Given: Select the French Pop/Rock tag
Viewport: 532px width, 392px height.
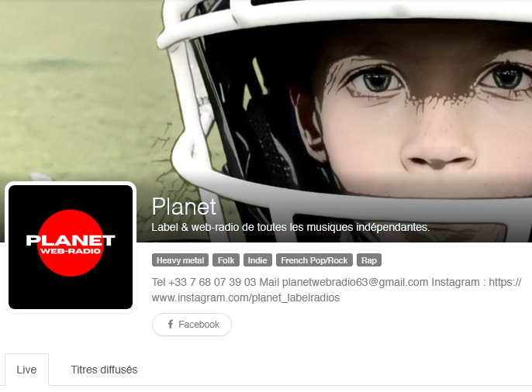Looking at the screenshot, I should tap(314, 260).
